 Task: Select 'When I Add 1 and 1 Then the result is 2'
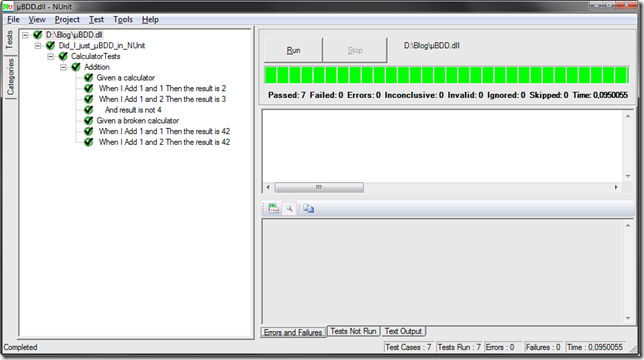[162, 88]
